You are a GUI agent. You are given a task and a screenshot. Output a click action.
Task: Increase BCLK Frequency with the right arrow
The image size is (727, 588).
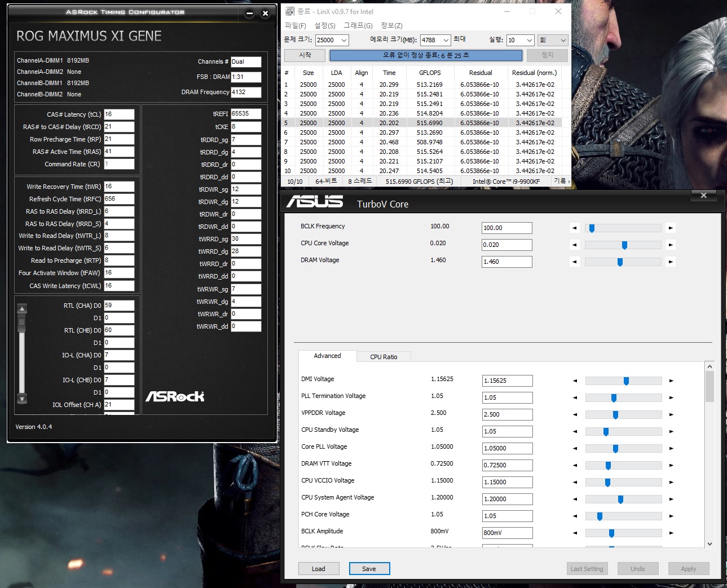point(671,228)
